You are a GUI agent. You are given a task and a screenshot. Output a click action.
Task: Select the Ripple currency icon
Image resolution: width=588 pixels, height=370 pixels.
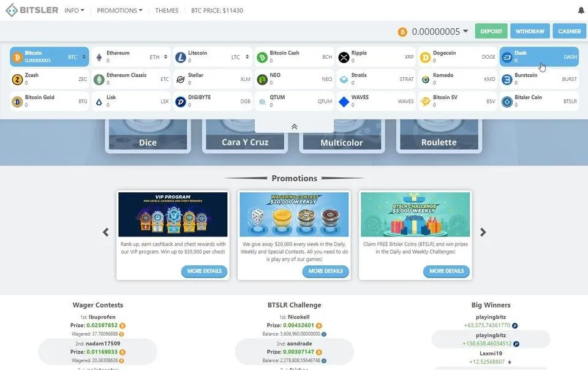(x=344, y=57)
